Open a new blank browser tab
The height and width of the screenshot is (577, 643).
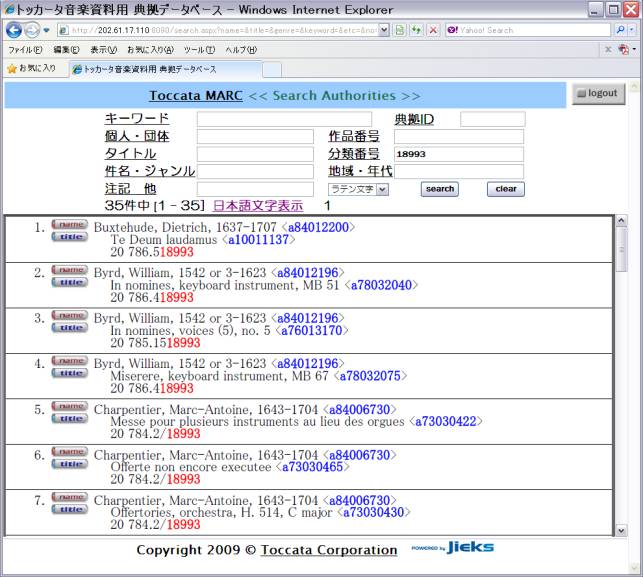[272, 69]
